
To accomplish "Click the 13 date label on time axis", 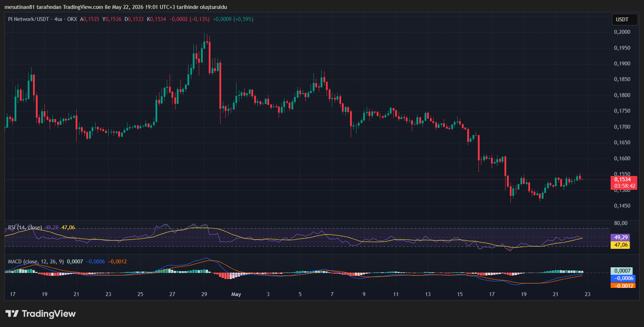I will pos(428,294).
